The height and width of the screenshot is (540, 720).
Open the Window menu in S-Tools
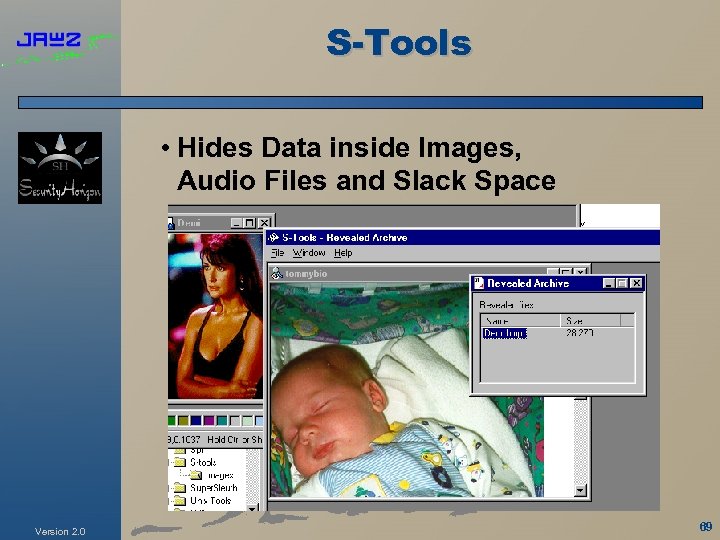(309, 253)
